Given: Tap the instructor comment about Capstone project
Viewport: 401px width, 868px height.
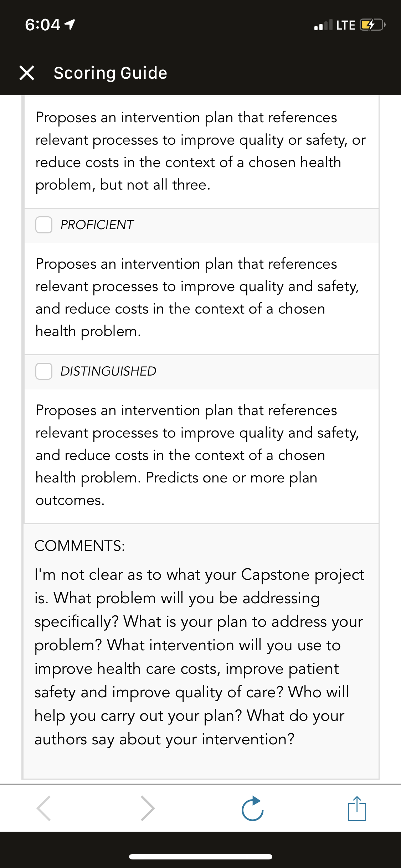Looking at the screenshot, I should click(200, 657).
